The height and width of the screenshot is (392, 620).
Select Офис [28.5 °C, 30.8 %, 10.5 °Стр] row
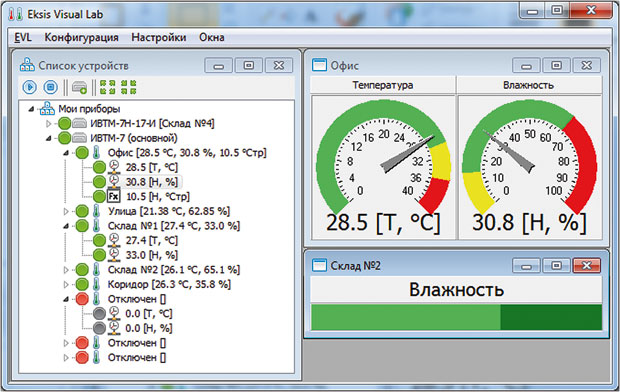click(187, 153)
